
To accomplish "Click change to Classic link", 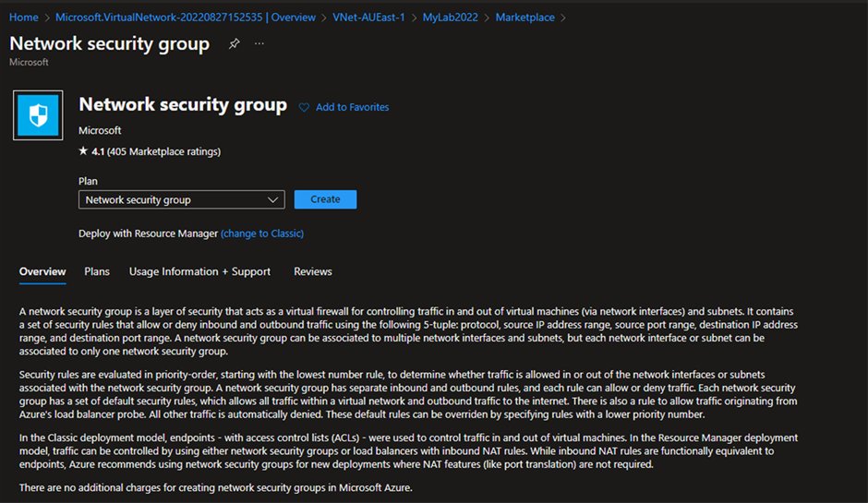I will tap(262, 234).
